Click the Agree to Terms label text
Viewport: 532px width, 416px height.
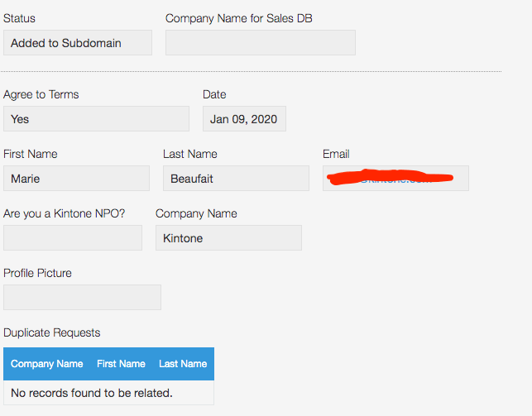click(41, 94)
